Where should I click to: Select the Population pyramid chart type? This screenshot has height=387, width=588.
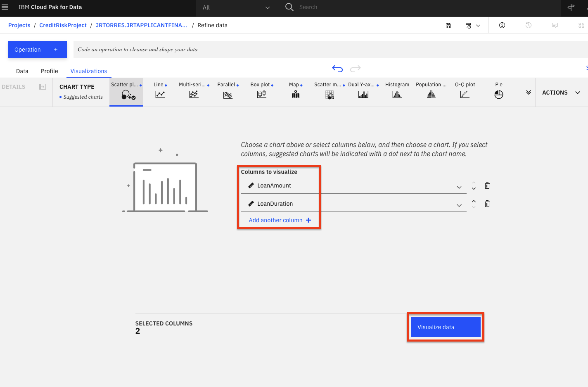pos(431,91)
